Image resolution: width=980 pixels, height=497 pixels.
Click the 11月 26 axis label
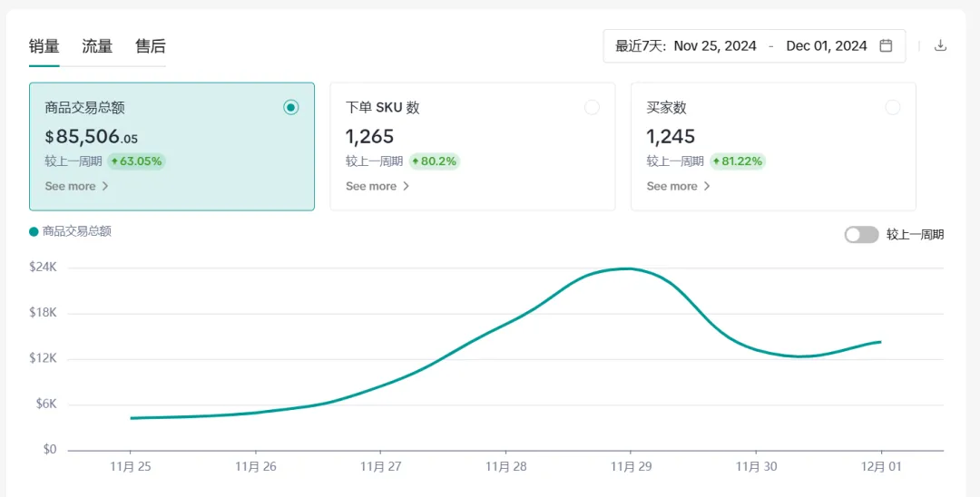(256, 467)
